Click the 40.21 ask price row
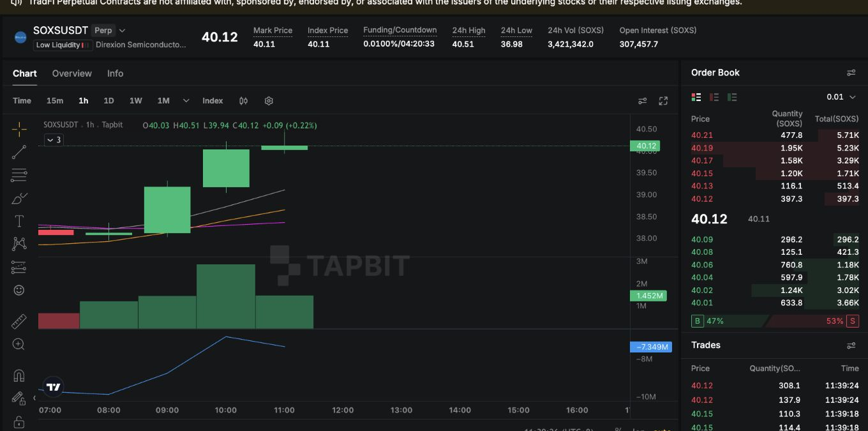The height and width of the screenshot is (431, 868). (775, 135)
